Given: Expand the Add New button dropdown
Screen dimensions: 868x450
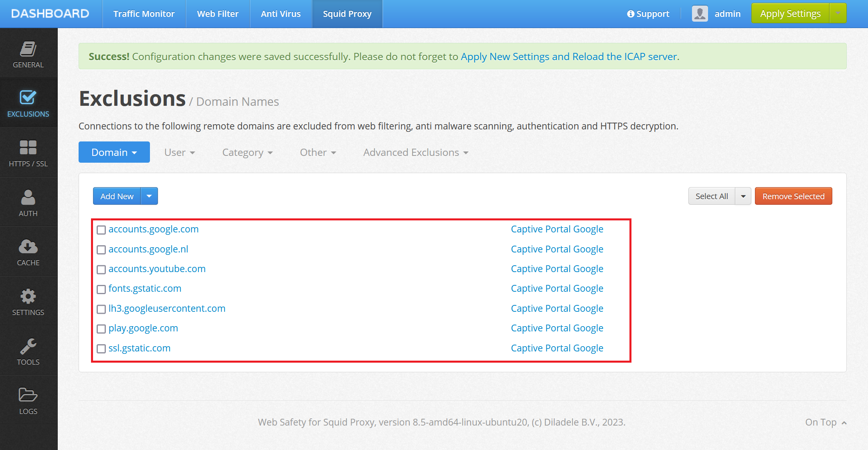Looking at the screenshot, I should [149, 196].
